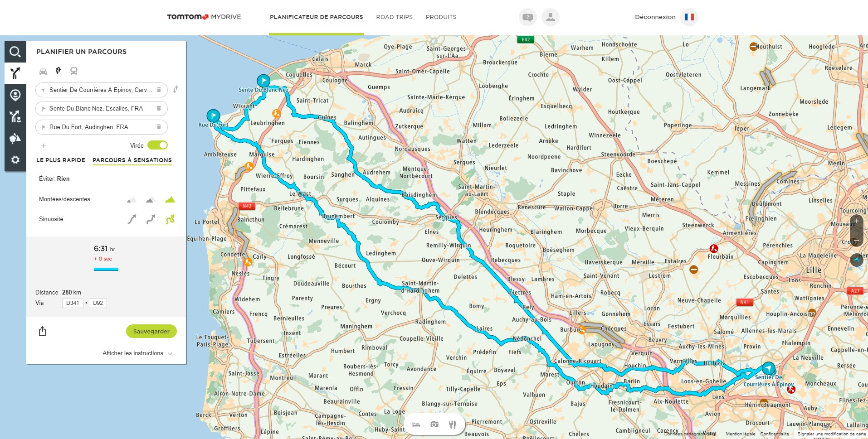868x439 pixels.
Task: Click the Sauvegarder button
Action: (x=151, y=331)
